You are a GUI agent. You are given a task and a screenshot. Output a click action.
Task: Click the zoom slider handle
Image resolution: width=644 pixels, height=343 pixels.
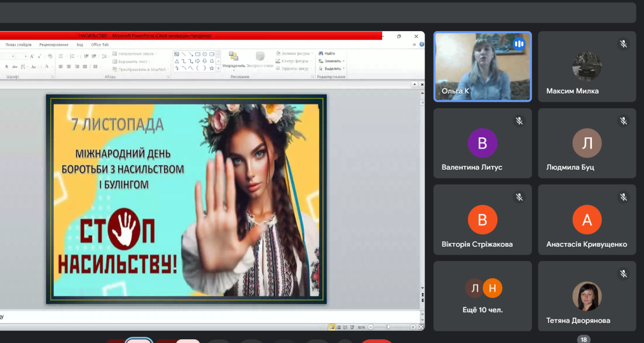(x=389, y=327)
